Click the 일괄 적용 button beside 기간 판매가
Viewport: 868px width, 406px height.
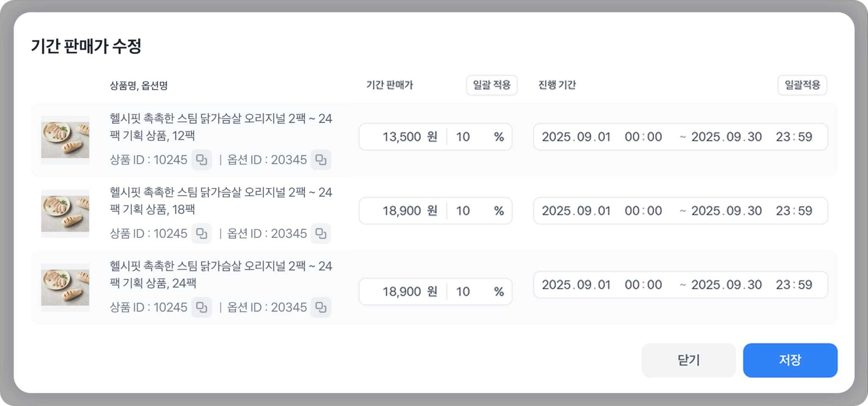tap(492, 85)
